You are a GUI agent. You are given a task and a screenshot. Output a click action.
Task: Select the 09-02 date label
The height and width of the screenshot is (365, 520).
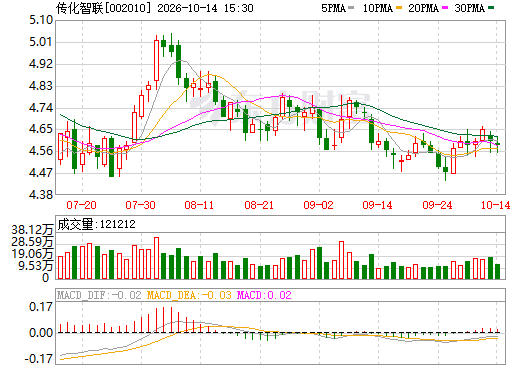coord(318,205)
